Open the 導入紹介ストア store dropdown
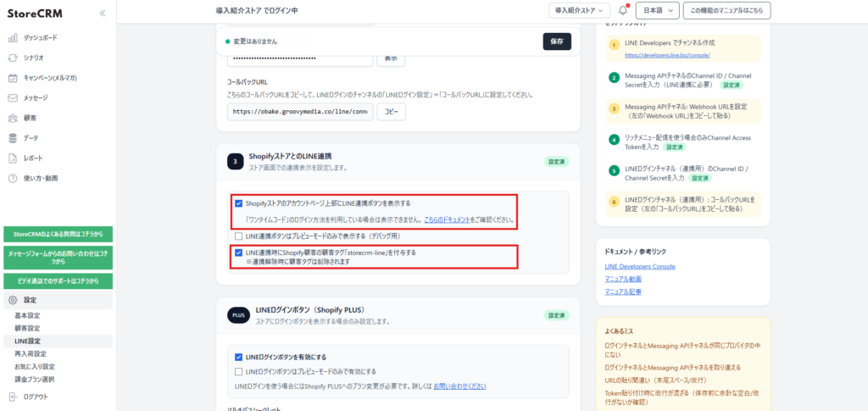 [x=579, y=11]
